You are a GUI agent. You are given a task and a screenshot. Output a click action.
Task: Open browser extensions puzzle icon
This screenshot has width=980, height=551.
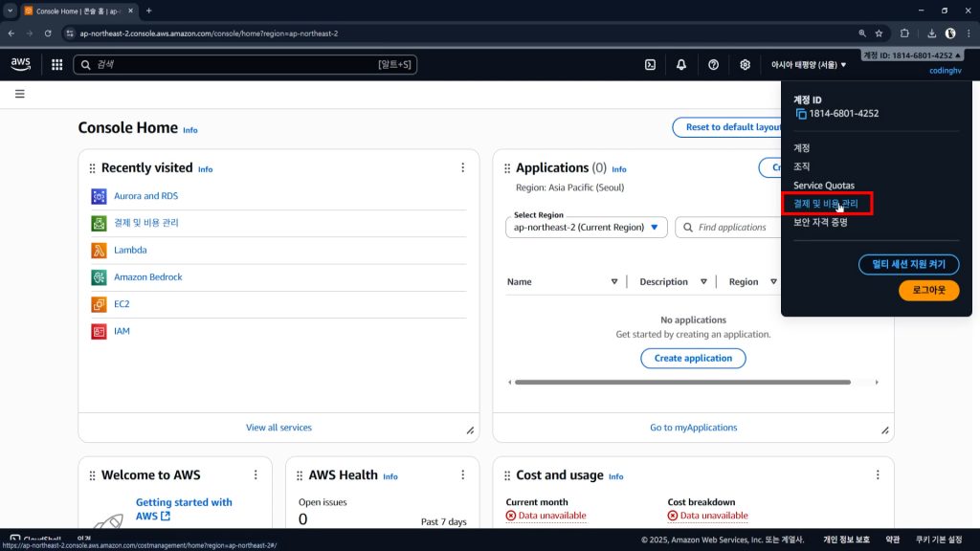coord(904,33)
